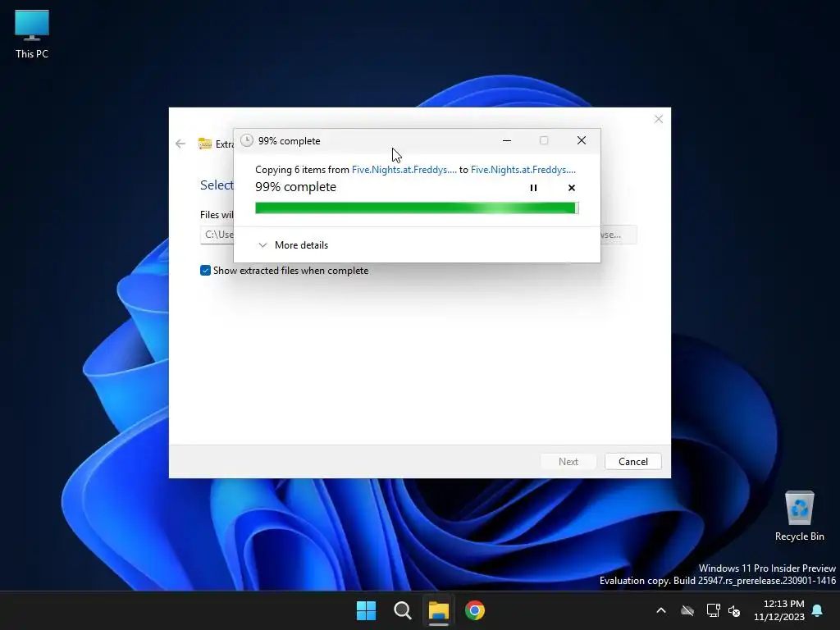Launch Google Chrome from the taskbar
Viewport: 840px width, 630px height.
[475, 610]
